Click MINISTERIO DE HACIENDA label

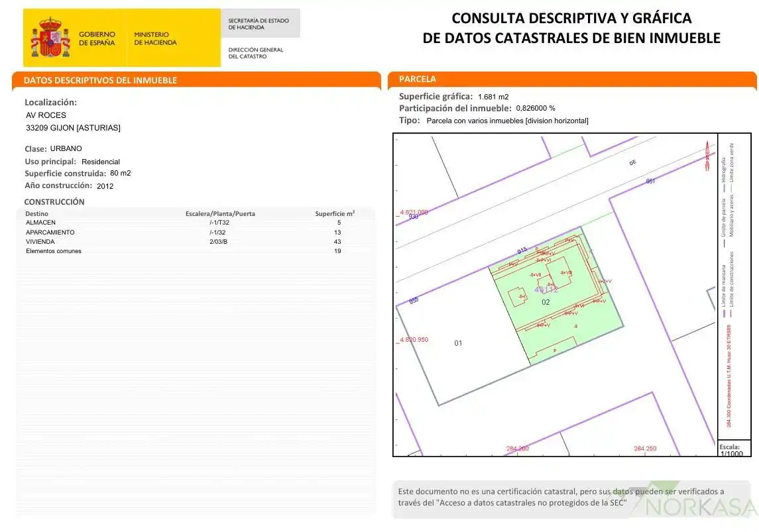point(155,38)
